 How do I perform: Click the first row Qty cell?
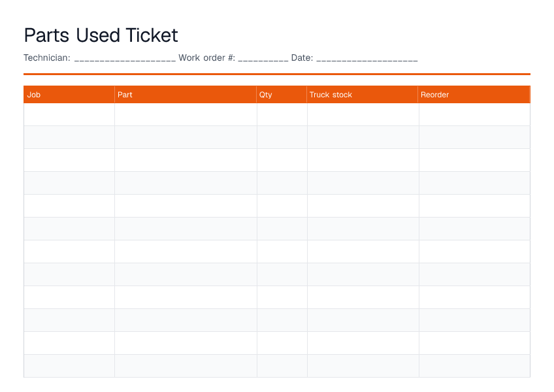click(x=282, y=114)
